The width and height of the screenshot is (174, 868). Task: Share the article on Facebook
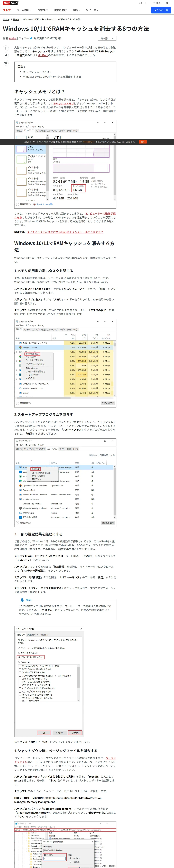(6, 48)
